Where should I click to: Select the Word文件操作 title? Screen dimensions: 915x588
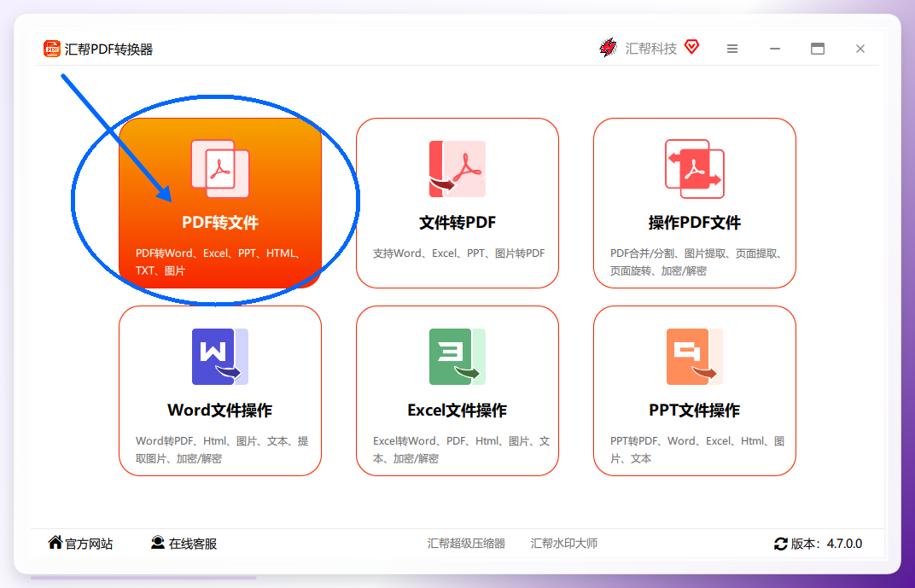[x=220, y=410]
